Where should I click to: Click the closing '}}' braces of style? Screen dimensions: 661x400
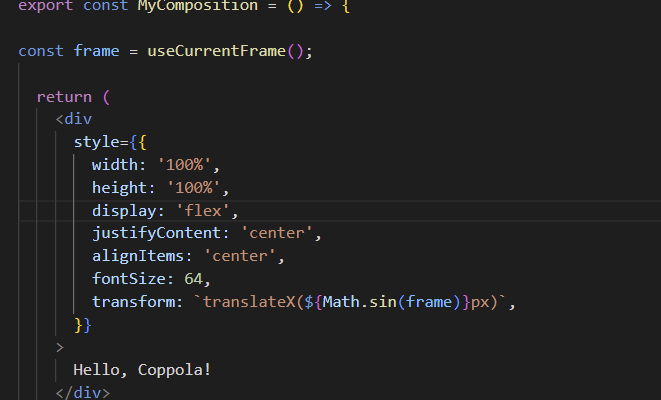tap(83, 325)
